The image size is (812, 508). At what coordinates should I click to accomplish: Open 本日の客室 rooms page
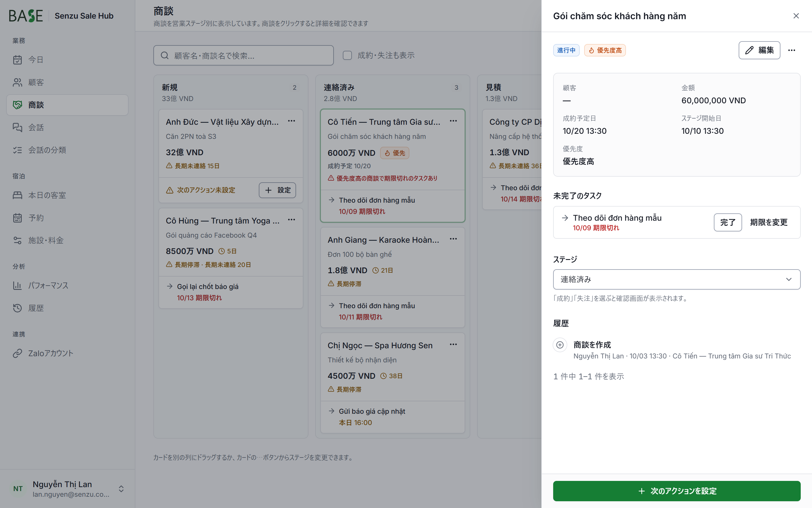[x=67, y=195]
